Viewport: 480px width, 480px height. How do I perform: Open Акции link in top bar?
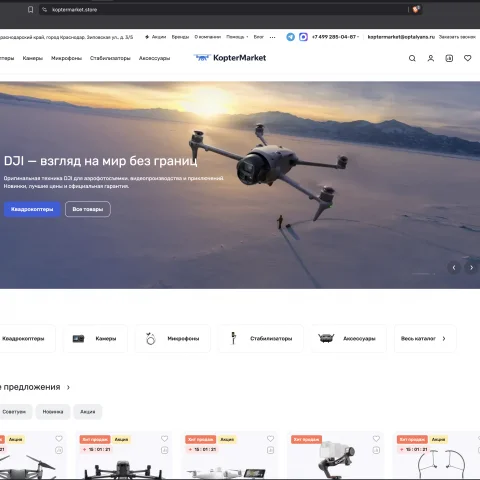[155, 37]
